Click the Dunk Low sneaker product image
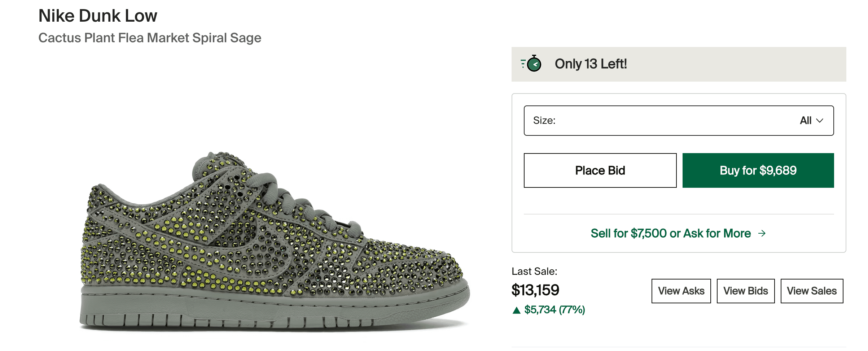 click(x=274, y=242)
